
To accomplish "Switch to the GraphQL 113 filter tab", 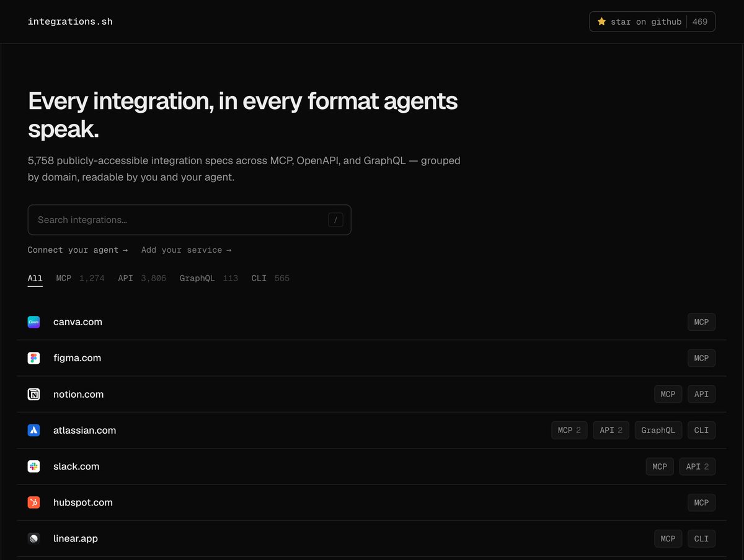I will [208, 278].
